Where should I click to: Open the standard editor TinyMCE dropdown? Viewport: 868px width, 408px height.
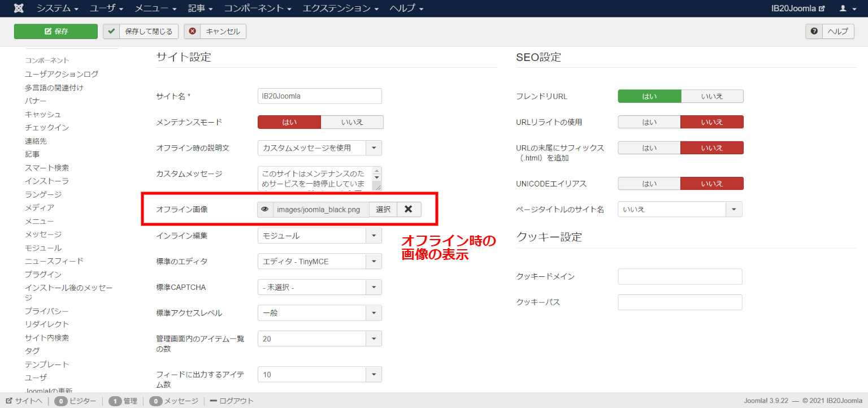pos(374,262)
